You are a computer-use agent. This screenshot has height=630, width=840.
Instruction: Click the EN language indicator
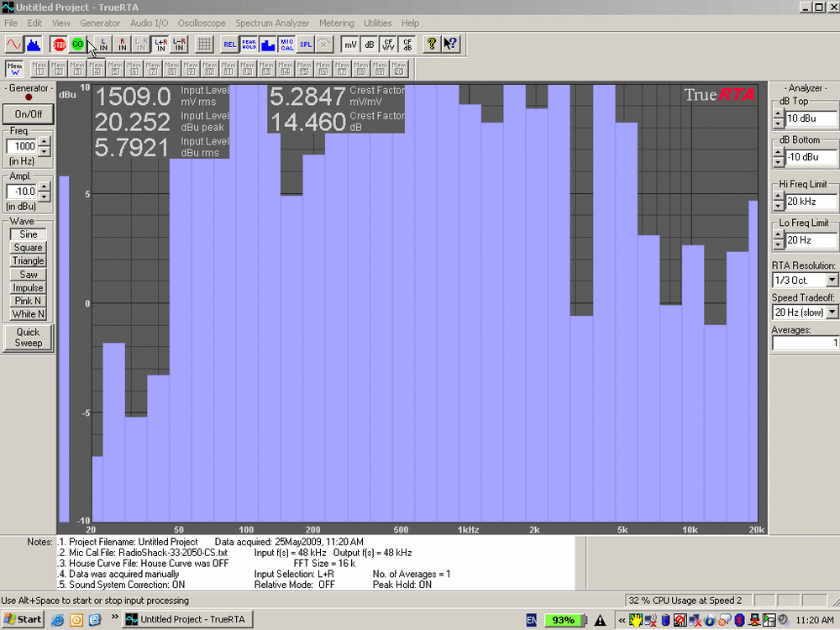click(x=532, y=620)
